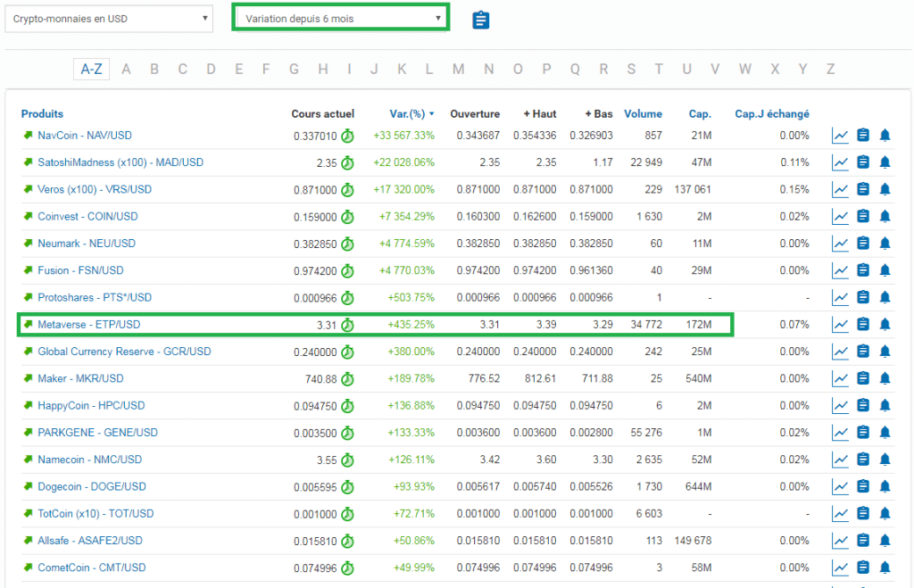Image resolution: width=914 pixels, height=588 pixels.
Task: Open the Maker - MKR/USD link
Action: (80, 378)
